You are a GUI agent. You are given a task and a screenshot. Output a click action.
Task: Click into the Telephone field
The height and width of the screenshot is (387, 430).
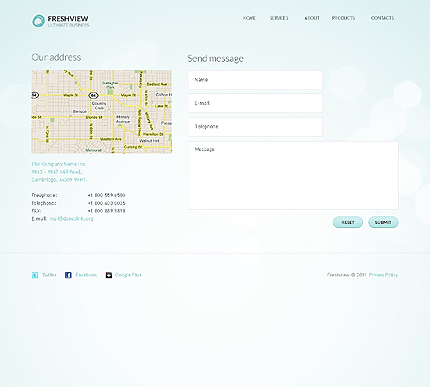(x=255, y=127)
